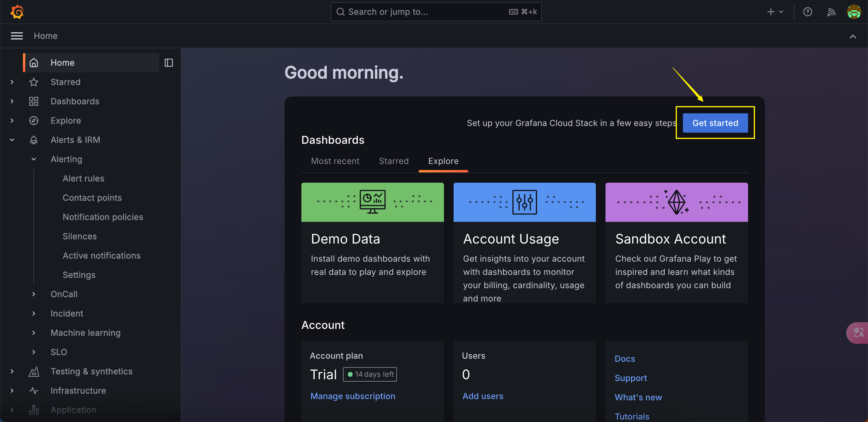
Task: Click the plus icon for new item
Action: tap(771, 12)
